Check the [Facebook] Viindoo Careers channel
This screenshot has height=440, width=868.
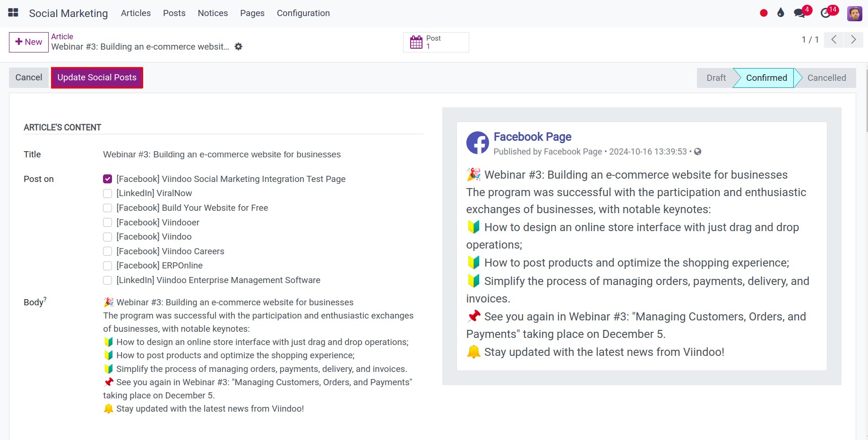tap(107, 251)
